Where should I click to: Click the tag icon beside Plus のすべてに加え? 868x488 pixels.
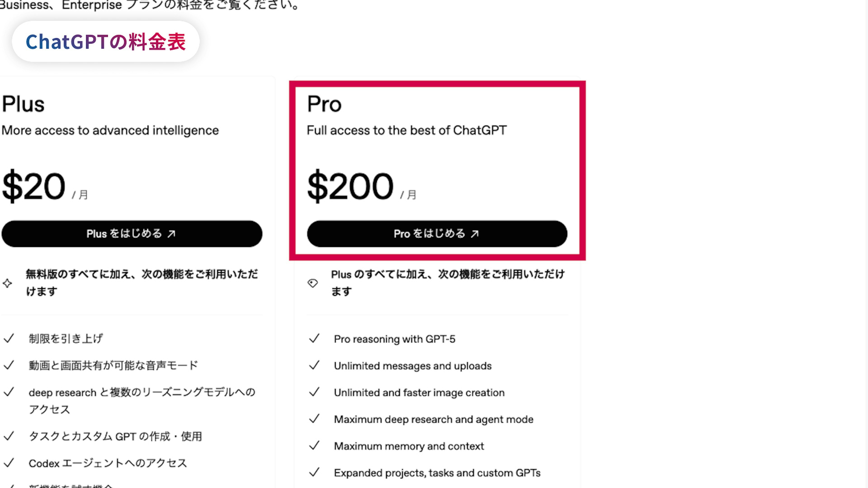coord(313,283)
